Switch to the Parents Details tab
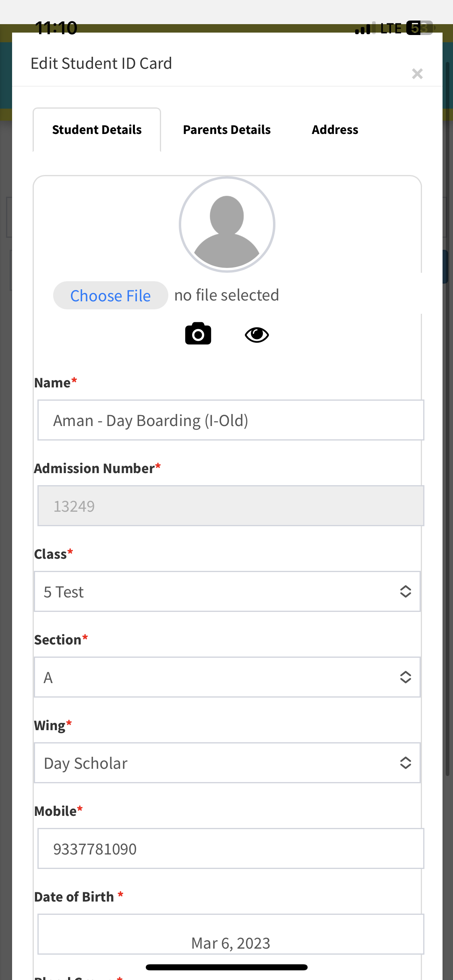 pos(227,130)
